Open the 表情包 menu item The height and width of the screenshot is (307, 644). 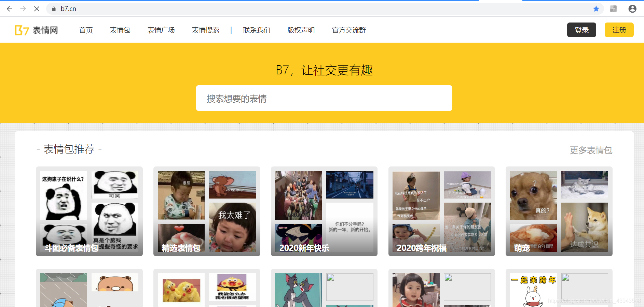(120, 30)
